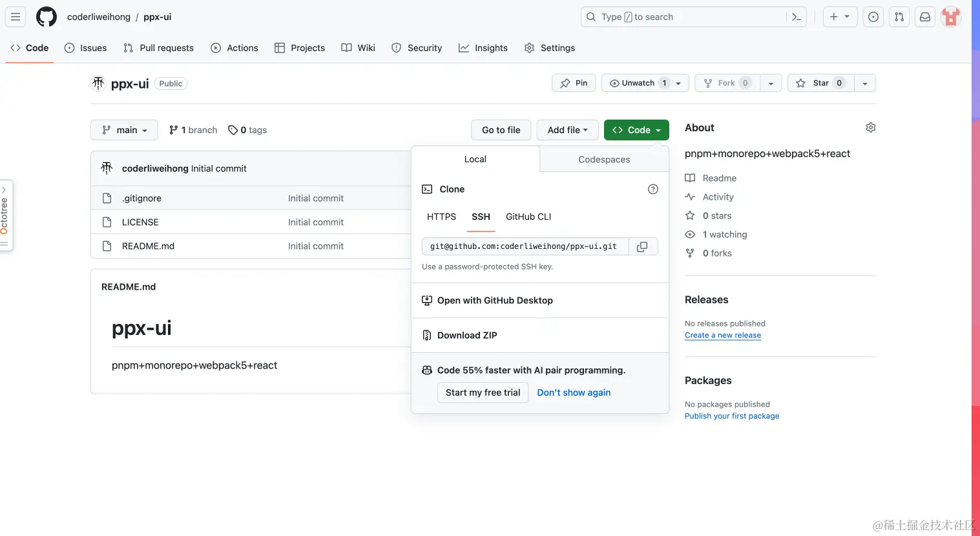This screenshot has width=980, height=536.
Task: Open the Insights tab
Action: point(483,48)
